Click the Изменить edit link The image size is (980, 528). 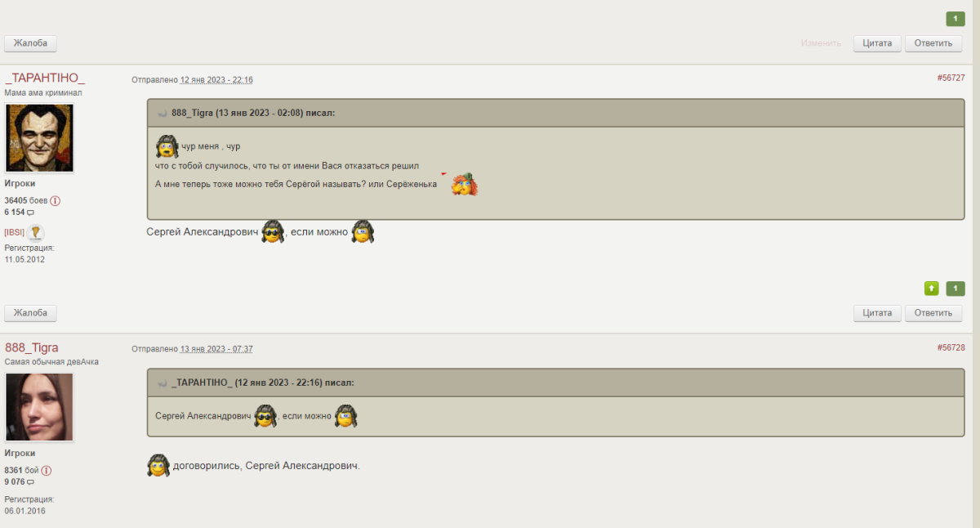coord(821,43)
